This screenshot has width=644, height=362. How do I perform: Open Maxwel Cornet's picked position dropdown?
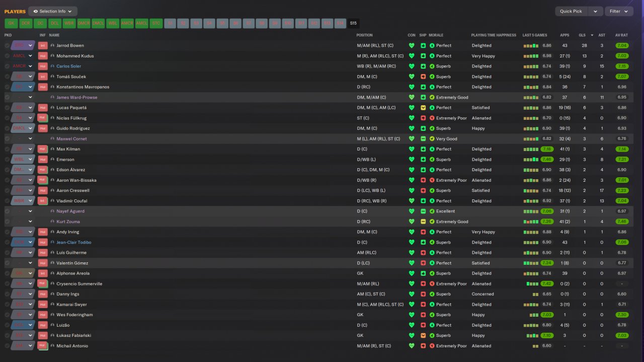click(23, 138)
